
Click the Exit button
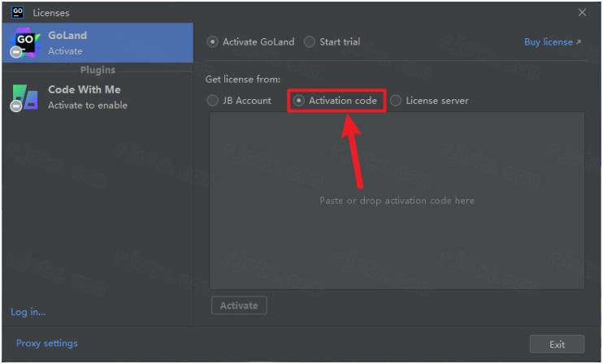coord(557,344)
